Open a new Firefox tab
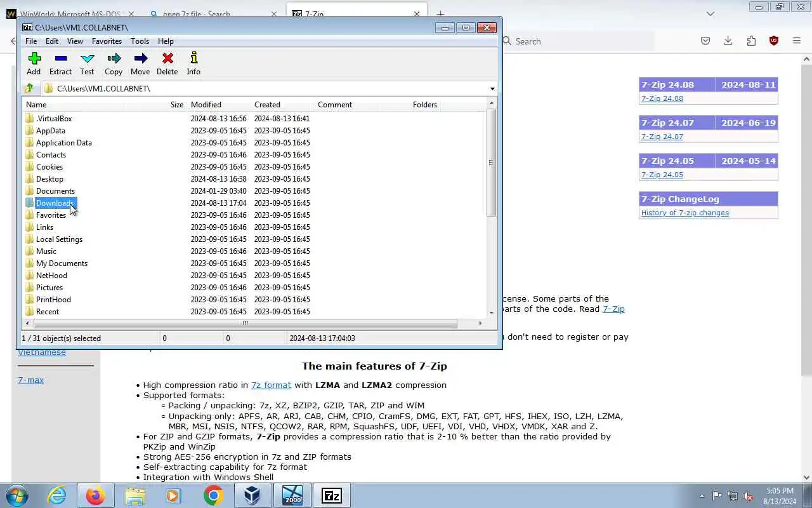This screenshot has height=508, width=812. [440, 13]
